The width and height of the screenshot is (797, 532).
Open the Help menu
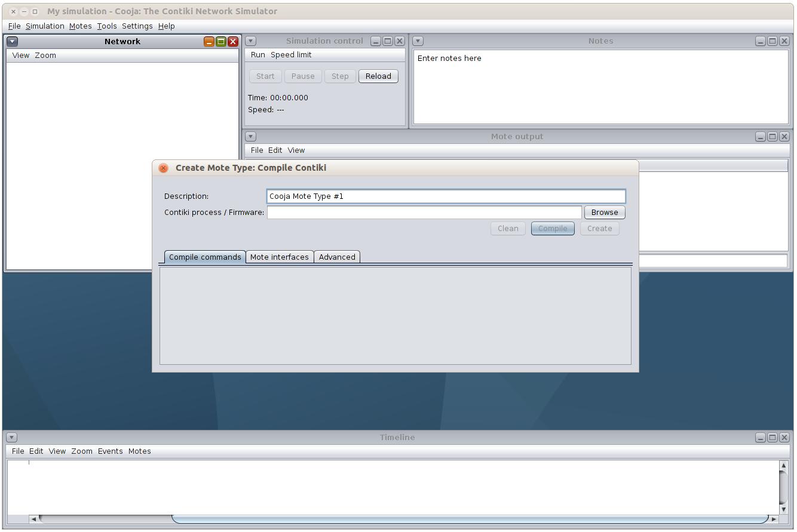pos(167,26)
